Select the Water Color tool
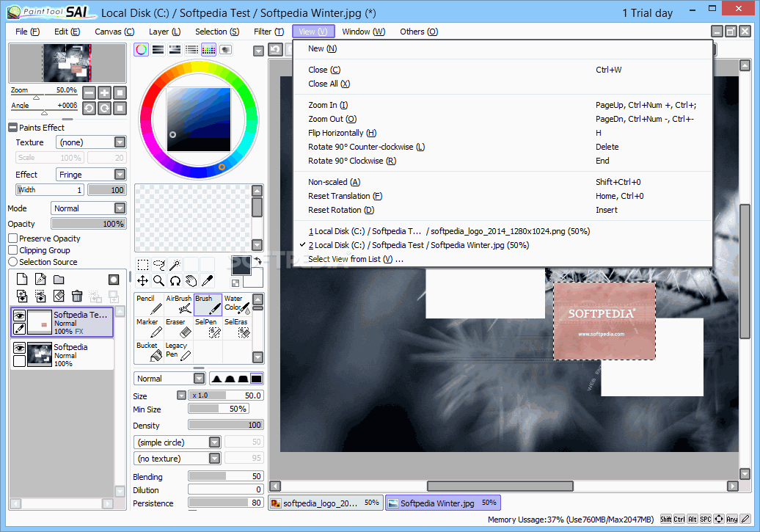 236,305
